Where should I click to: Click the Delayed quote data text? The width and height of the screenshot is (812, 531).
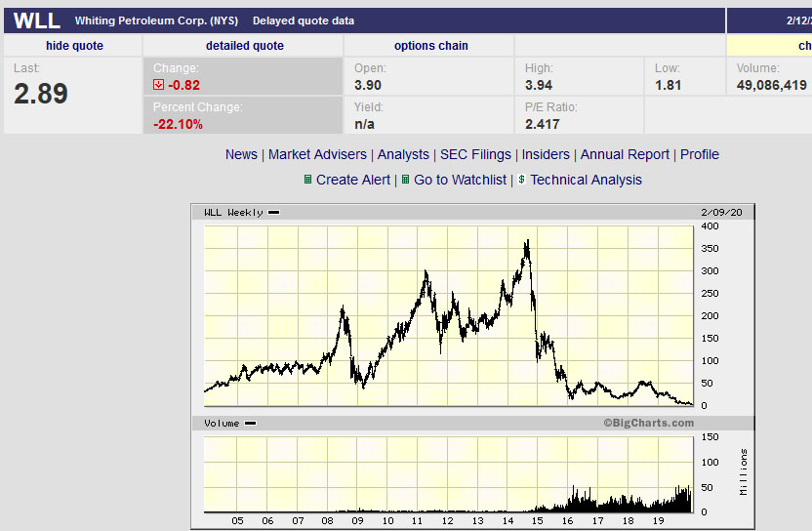[x=304, y=20]
